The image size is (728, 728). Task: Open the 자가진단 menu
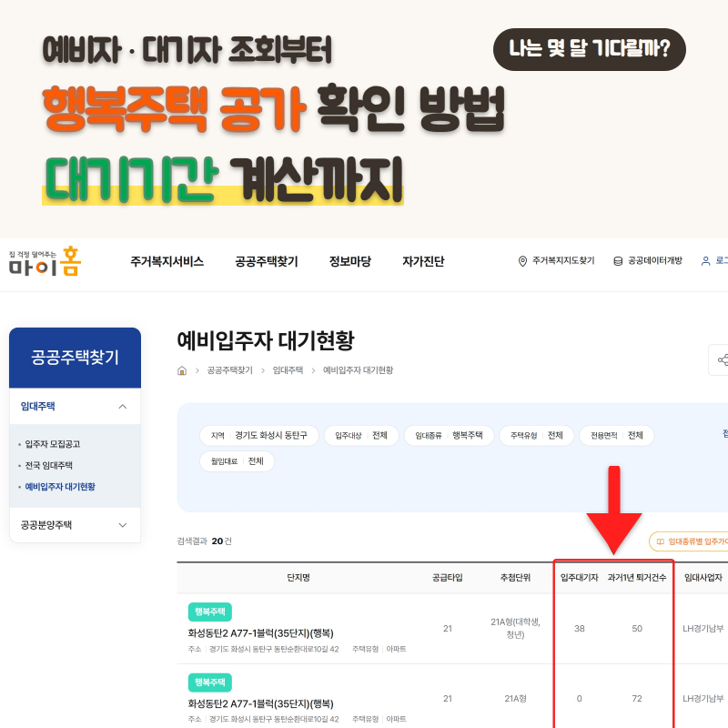pos(423,261)
